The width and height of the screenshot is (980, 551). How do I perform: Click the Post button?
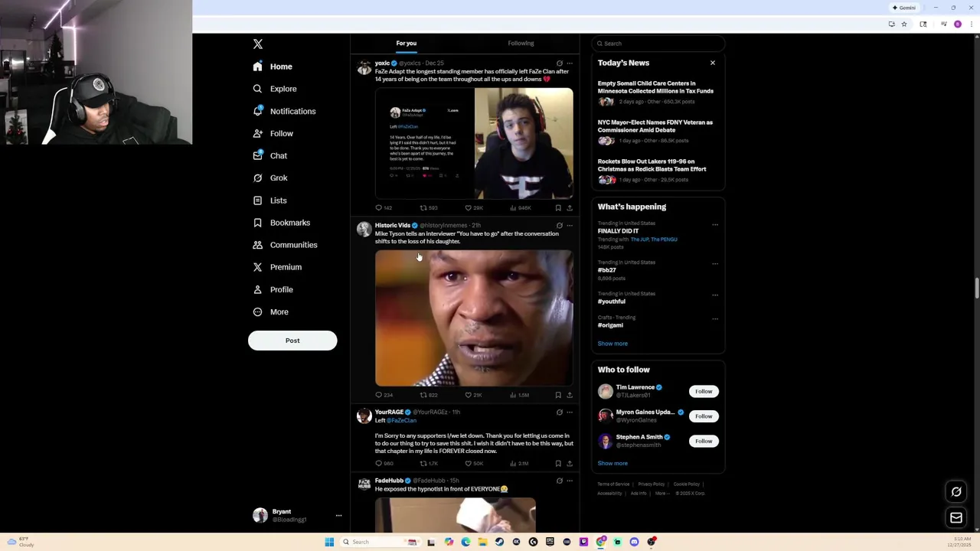292,341
